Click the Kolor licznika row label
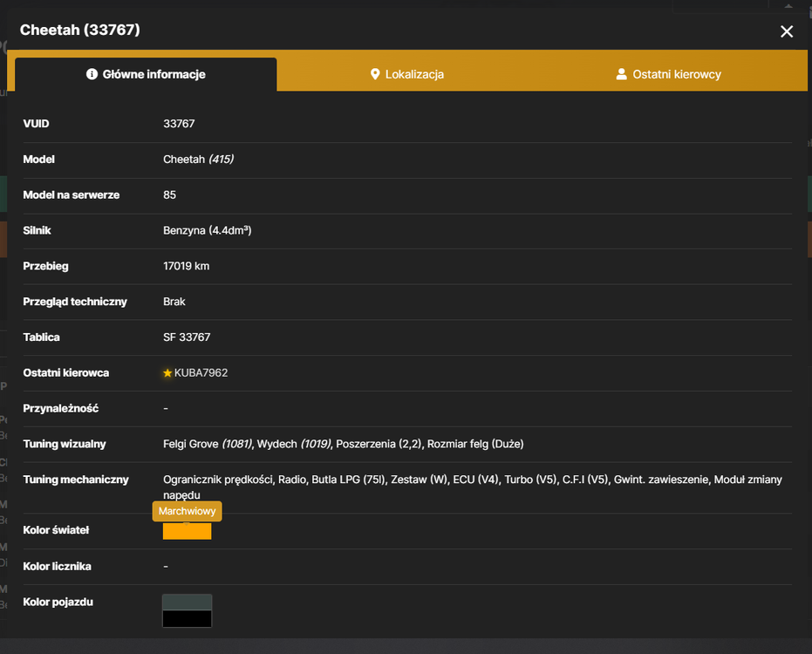Image resolution: width=812 pixels, height=654 pixels. [57, 567]
